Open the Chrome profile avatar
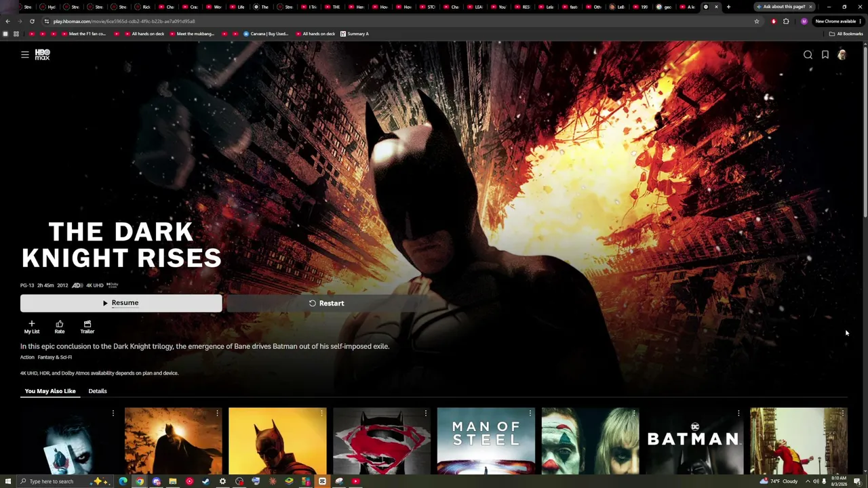868x488 pixels. click(804, 21)
